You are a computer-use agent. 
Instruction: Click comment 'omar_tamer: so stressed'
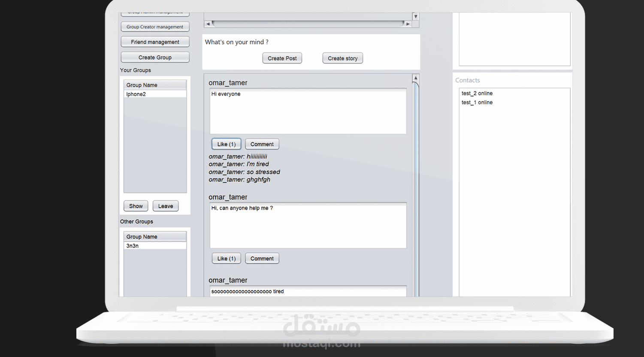pyautogui.click(x=244, y=172)
